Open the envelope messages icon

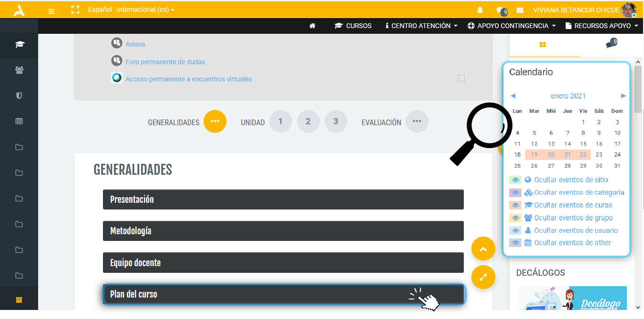520,10
